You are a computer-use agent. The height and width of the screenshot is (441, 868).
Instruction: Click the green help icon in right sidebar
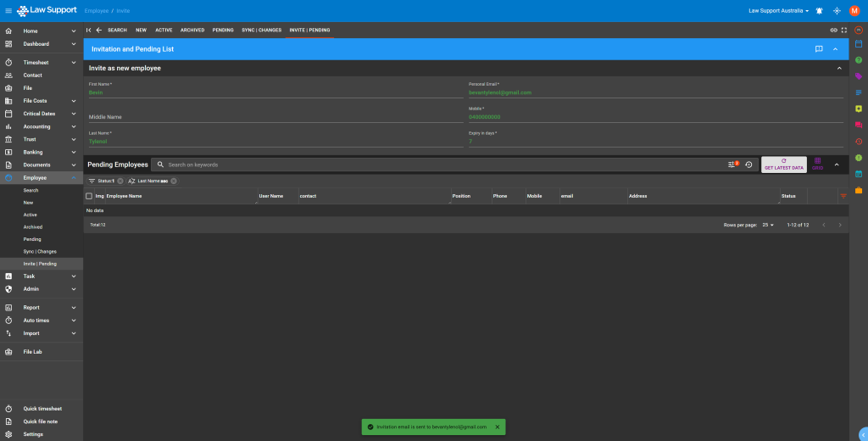[859, 59]
